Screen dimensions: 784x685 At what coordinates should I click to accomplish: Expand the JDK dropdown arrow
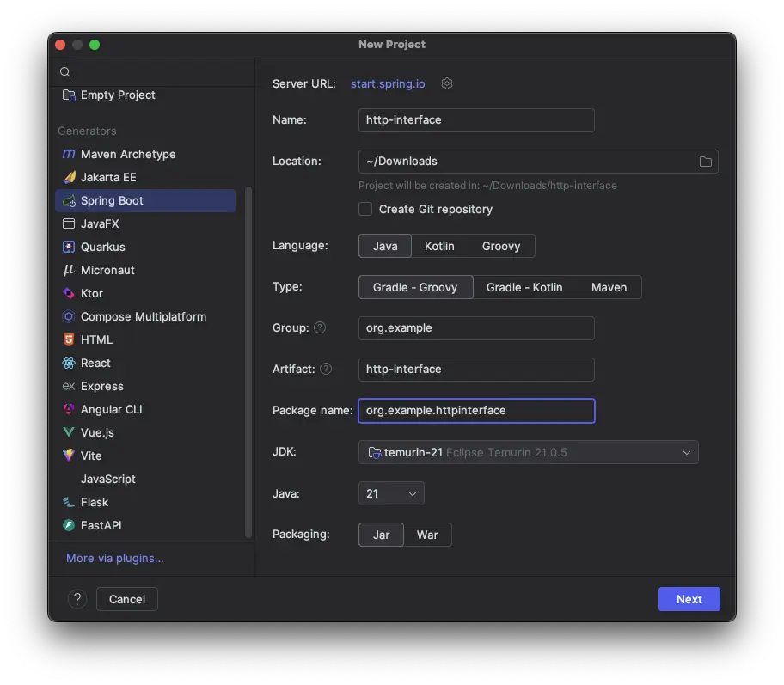687,452
